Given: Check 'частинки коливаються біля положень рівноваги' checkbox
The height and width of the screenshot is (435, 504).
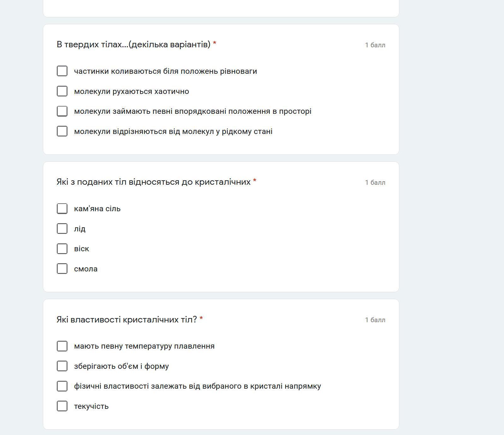Looking at the screenshot, I should pyautogui.click(x=62, y=71).
